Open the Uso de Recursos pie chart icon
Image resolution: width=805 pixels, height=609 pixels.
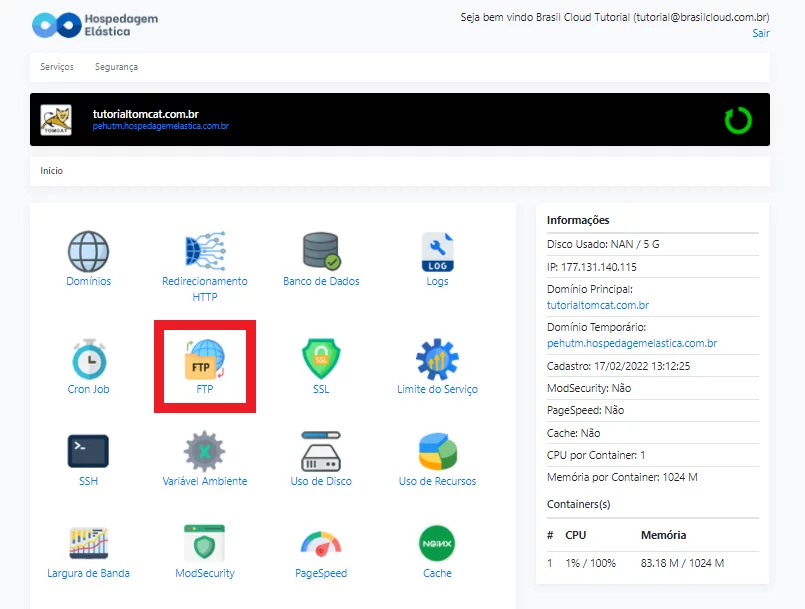(437, 451)
